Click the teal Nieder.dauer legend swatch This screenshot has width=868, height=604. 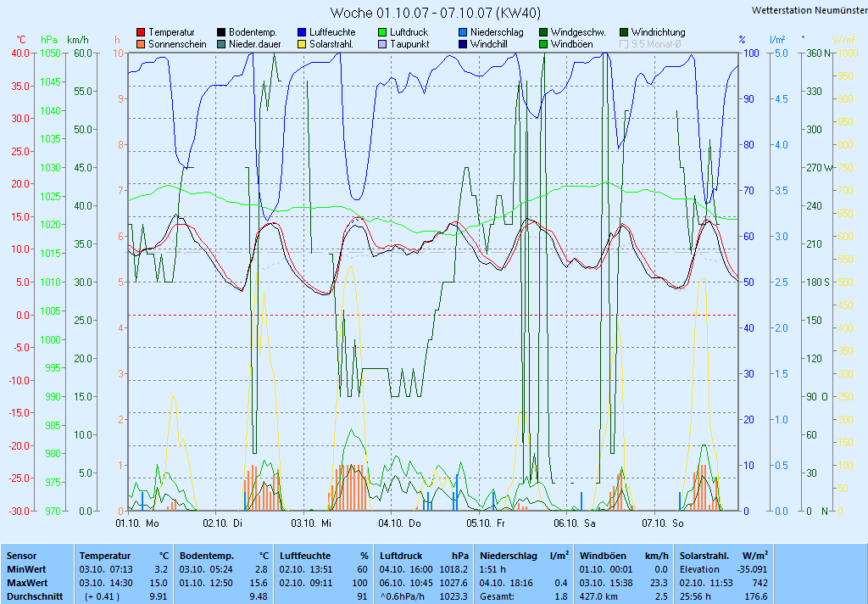tap(221, 44)
